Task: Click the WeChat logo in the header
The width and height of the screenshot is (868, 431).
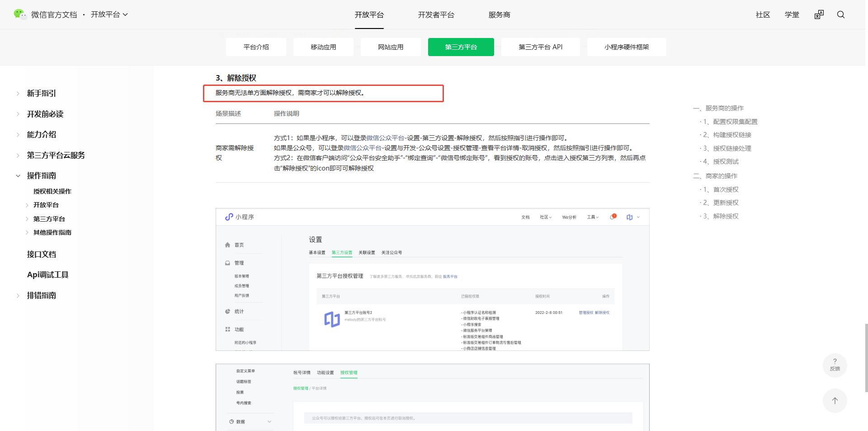Action: 20,14
